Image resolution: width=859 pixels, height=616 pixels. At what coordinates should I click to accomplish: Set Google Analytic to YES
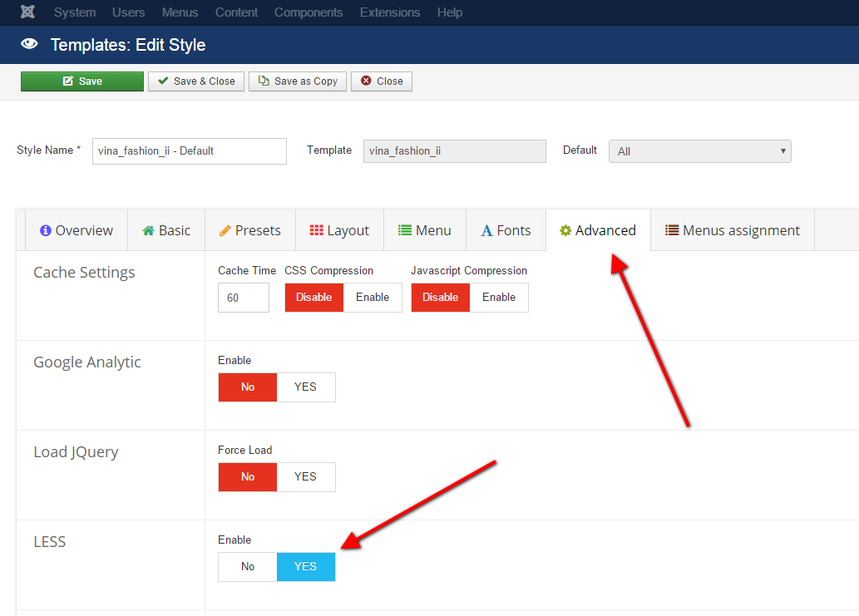click(x=305, y=387)
